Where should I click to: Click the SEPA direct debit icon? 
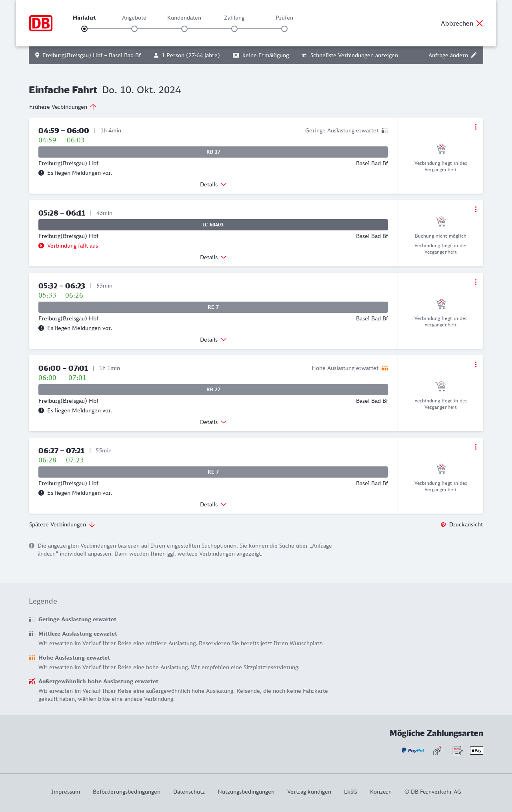[457, 750]
